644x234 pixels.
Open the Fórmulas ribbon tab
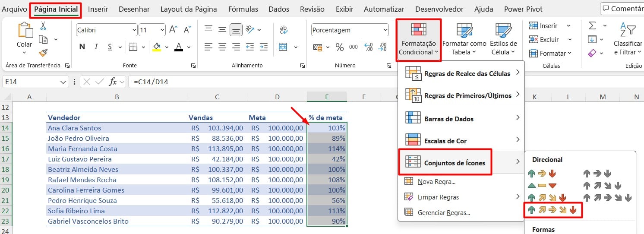pos(243,9)
